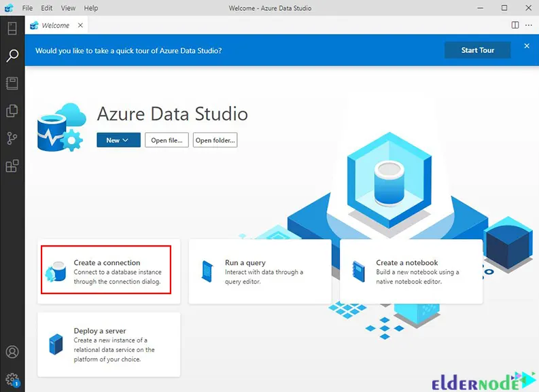Click the Open file... button
Image resolution: width=539 pixels, height=392 pixels.
(x=167, y=140)
